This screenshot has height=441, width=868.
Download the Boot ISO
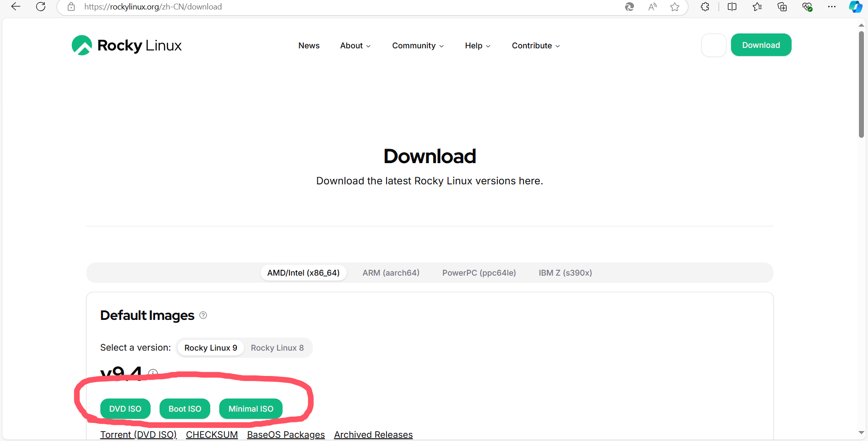coord(185,409)
